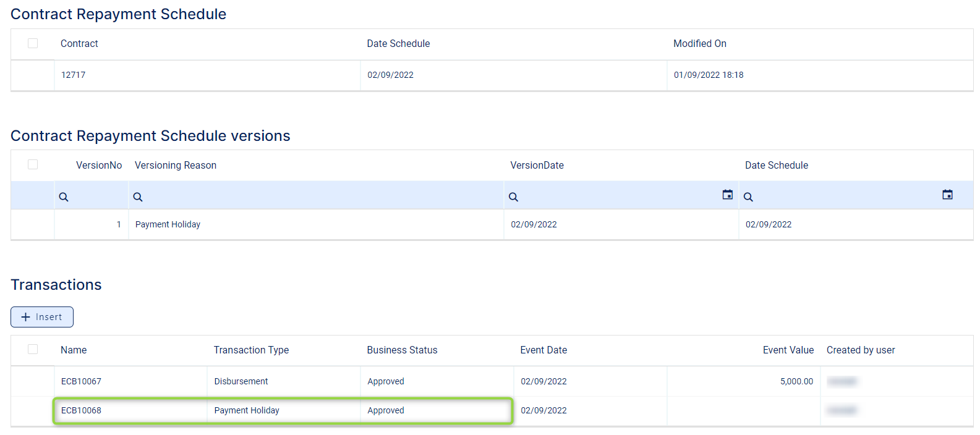980x435 pixels.
Task: Open the VersionDate calendar picker
Action: [727, 195]
